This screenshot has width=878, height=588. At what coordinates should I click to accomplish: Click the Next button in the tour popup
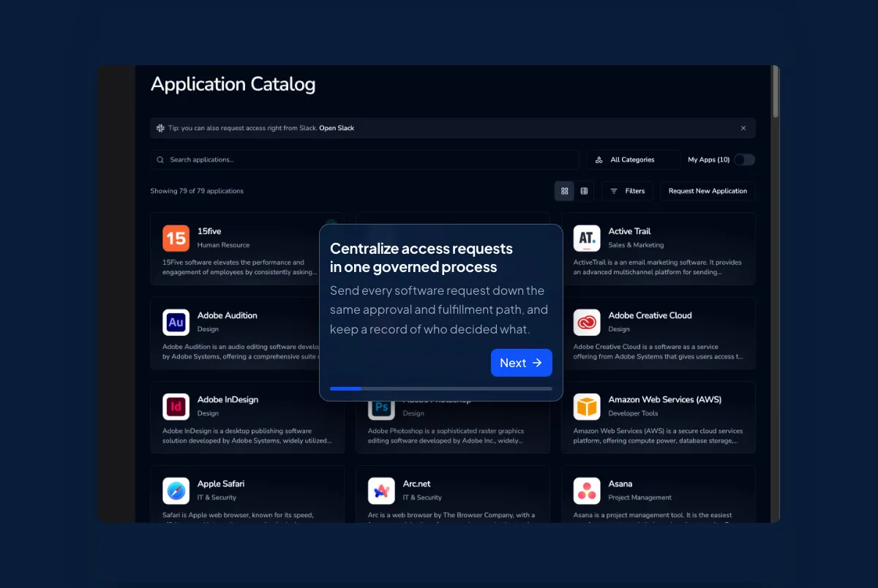(x=521, y=363)
